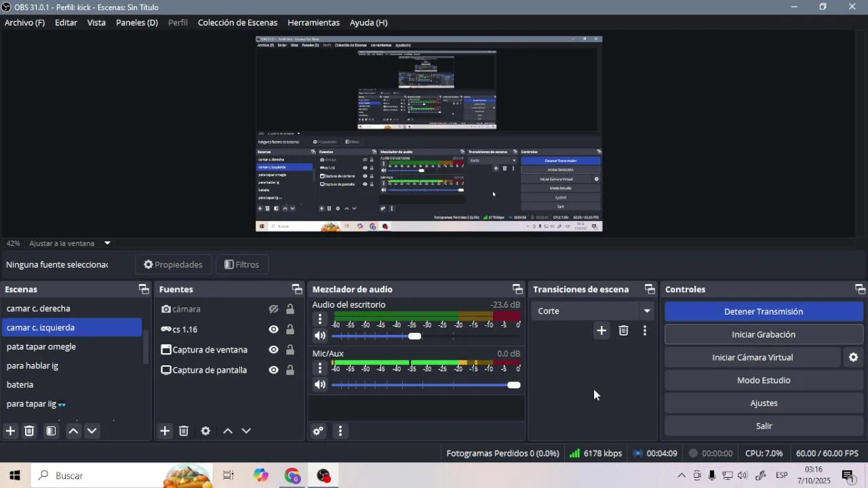Image resolution: width=868 pixels, height=488 pixels.
Task: Open Herramientas menu
Action: point(313,22)
